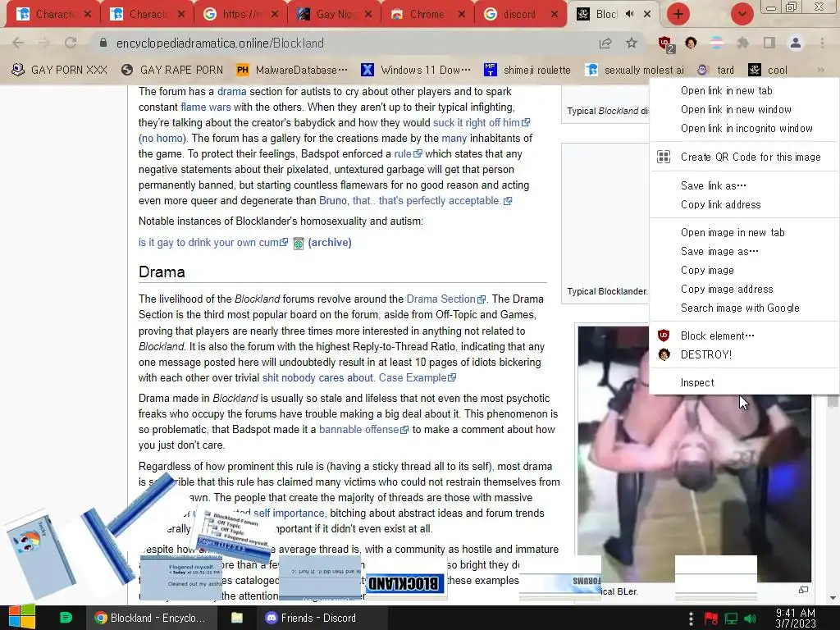Open the 'Drama Section' link
The width and height of the screenshot is (840, 630).
click(445, 299)
